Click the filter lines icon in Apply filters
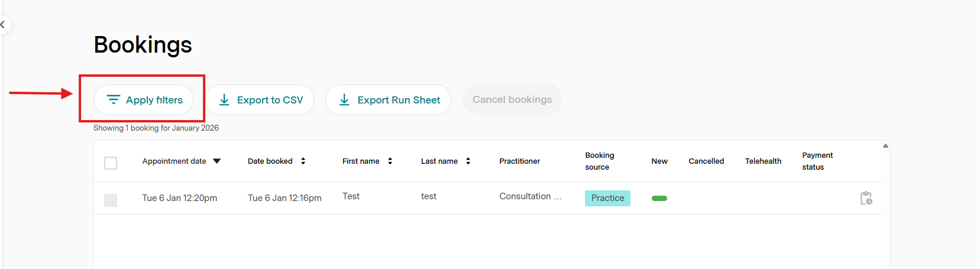Screen dimensions: 980x269 pos(113,99)
